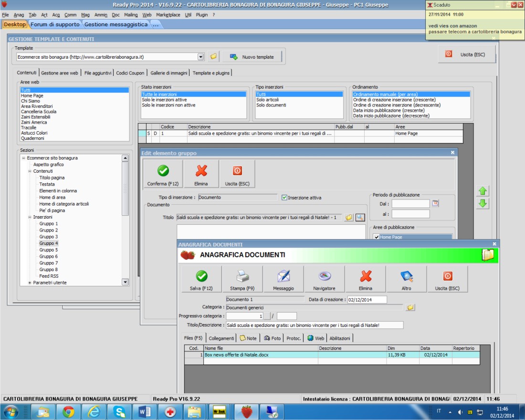Screen dimensions: 525x420
Task: Click Data di creazione field
Action: pos(367,299)
